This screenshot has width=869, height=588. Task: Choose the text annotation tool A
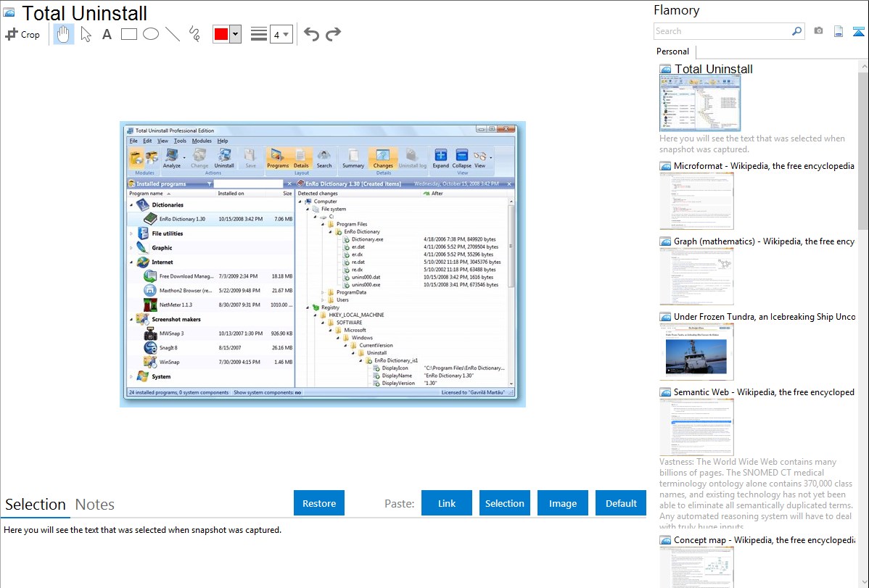click(107, 34)
